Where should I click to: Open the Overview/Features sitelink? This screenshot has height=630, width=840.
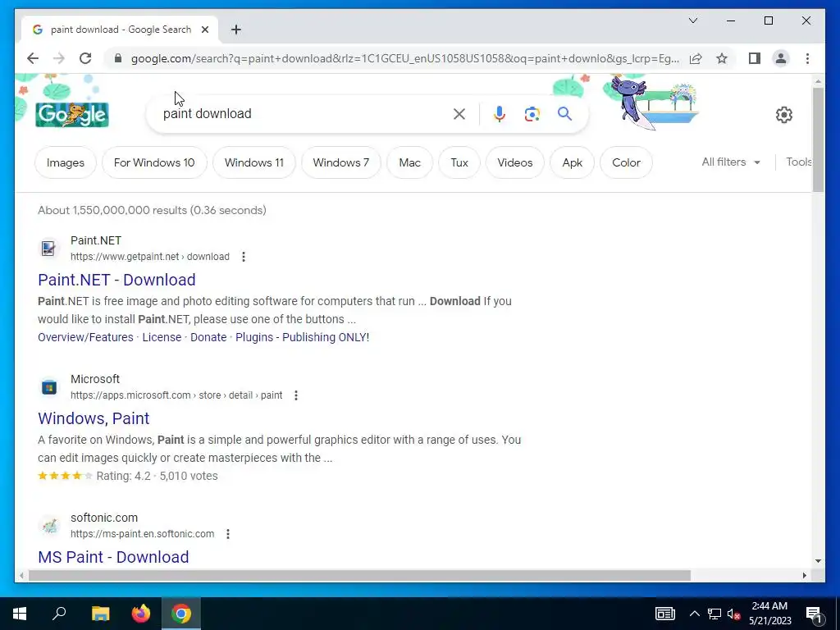pyautogui.click(x=85, y=337)
